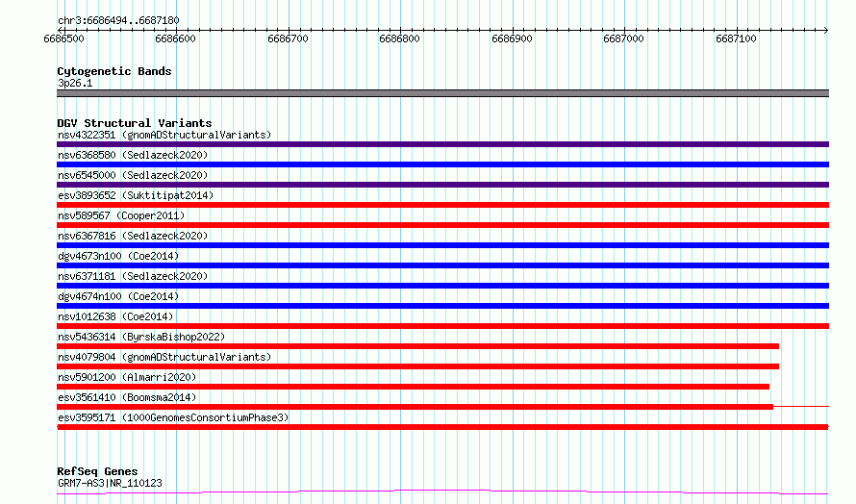The image size is (856, 504).
Task: Click the nsv4322351 gnomADStructuralVariants label
Action: 164,135
